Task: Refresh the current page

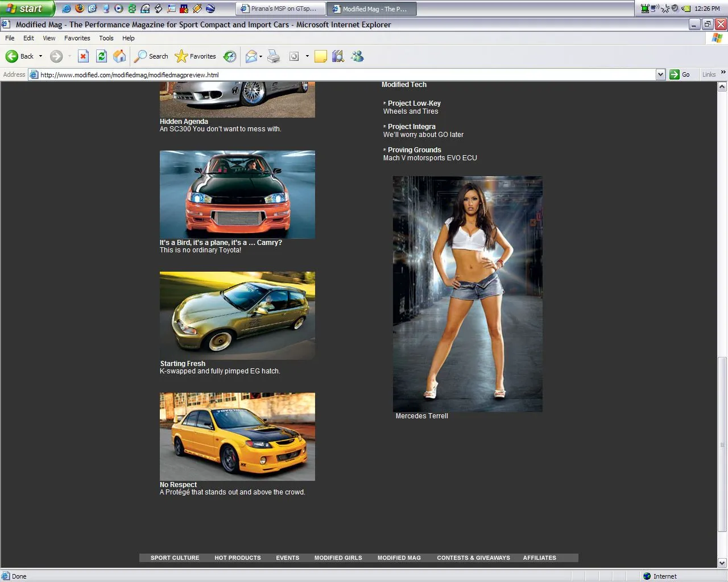Action: (x=101, y=56)
